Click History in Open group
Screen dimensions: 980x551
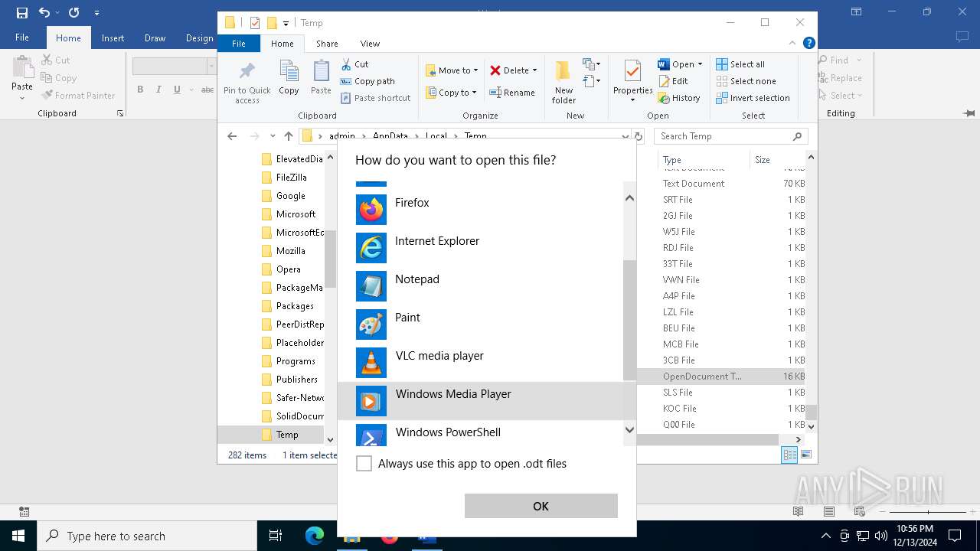click(679, 98)
